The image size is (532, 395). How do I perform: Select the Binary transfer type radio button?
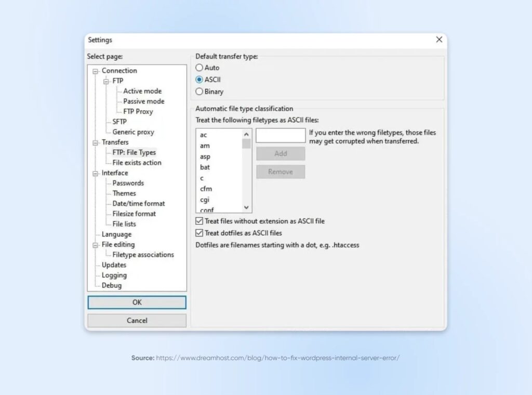click(199, 91)
